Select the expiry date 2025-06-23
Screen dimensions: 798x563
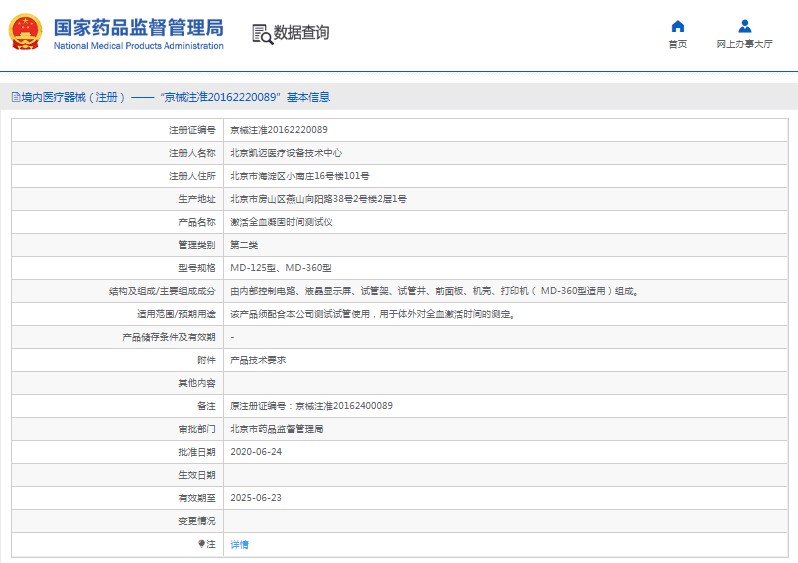click(256, 498)
